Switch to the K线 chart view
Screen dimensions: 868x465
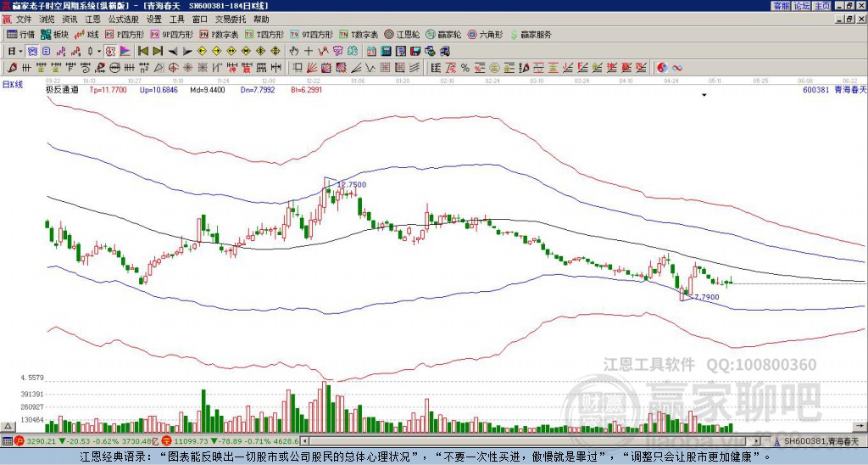[x=87, y=34]
